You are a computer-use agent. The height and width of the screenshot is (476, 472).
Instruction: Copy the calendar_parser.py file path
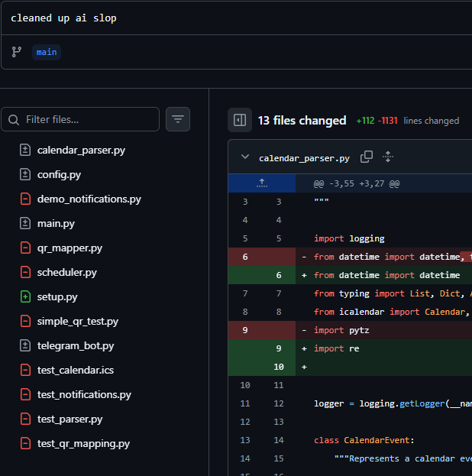pyautogui.click(x=367, y=157)
